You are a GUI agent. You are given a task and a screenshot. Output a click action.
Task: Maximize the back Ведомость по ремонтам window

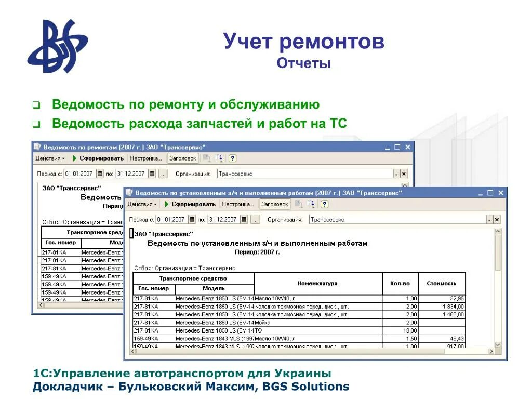coord(397,147)
